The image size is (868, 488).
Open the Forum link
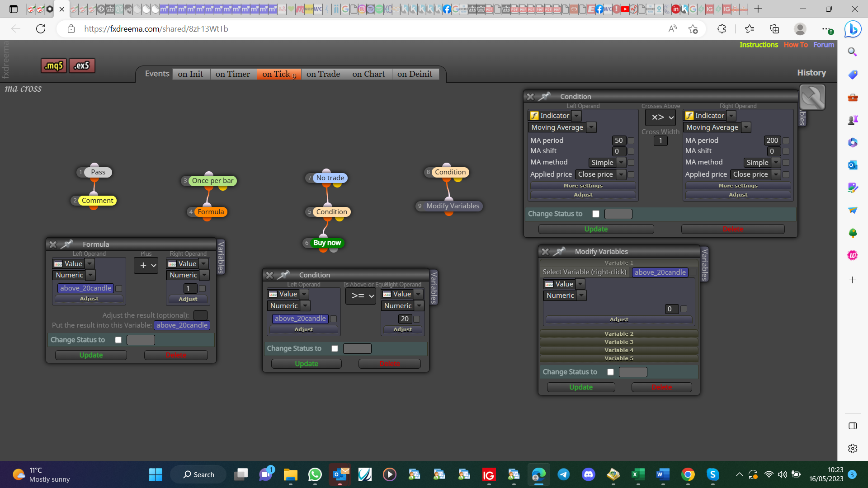[x=824, y=45]
